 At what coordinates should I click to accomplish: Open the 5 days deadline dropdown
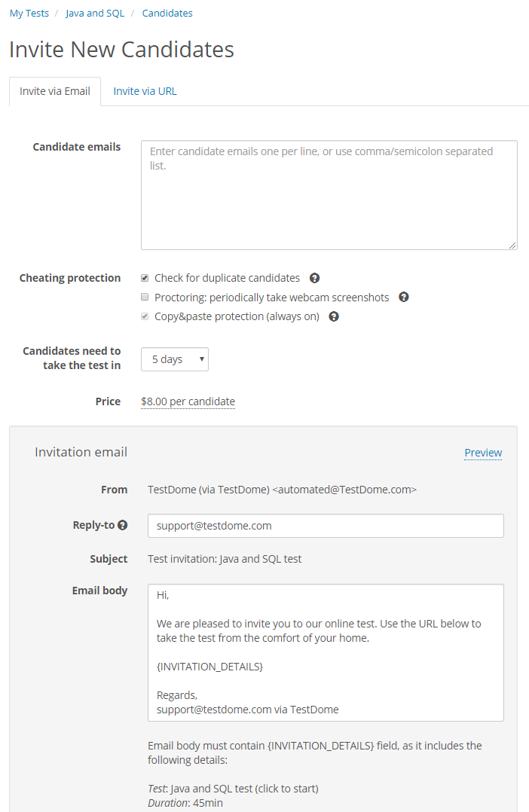click(175, 359)
